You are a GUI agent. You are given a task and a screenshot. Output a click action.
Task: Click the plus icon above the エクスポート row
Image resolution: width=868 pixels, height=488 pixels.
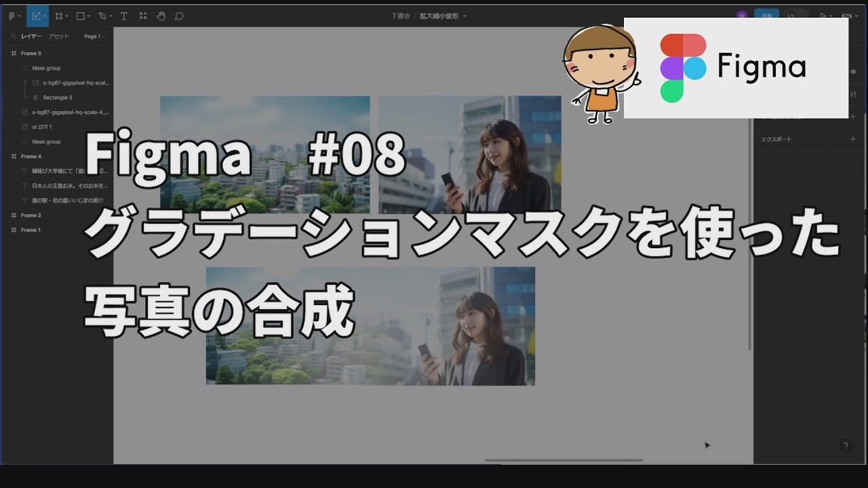tap(853, 116)
